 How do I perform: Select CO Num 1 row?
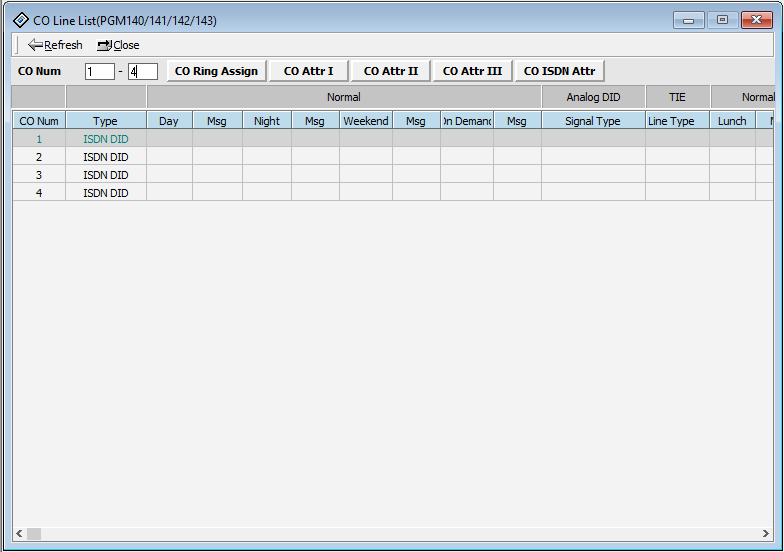point(39,139)
